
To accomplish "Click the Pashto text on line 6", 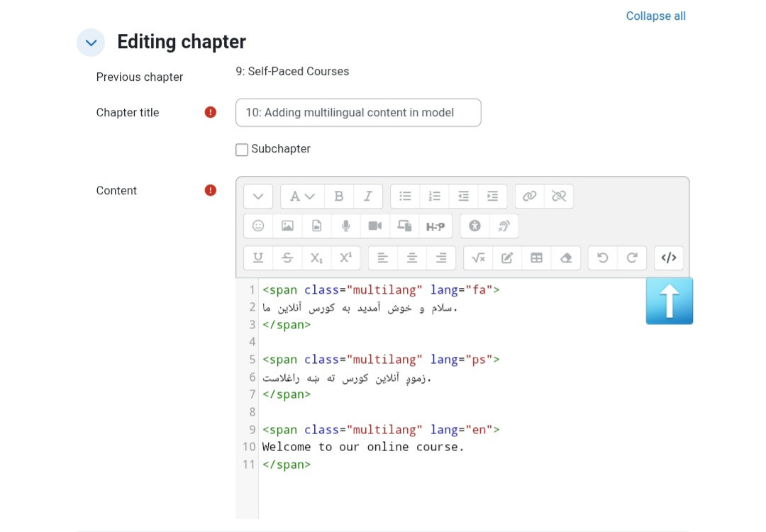I will tap(346, 377).
